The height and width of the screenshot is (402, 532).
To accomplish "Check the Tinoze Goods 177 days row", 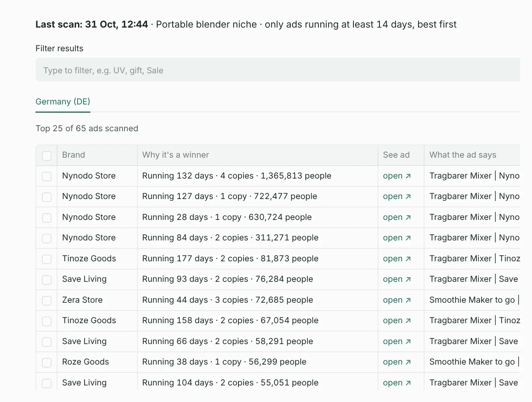I will 47,259.
